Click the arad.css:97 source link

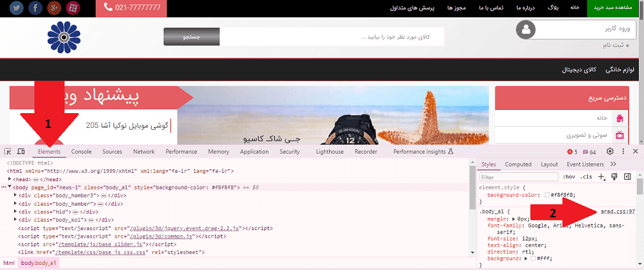click(618, 212)
